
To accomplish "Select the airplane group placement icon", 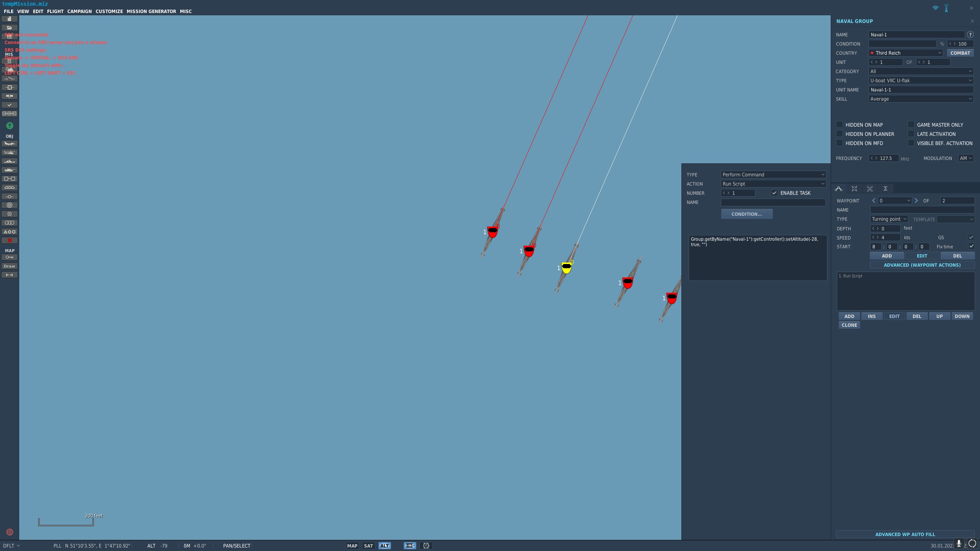I will [x=10, y=144].
